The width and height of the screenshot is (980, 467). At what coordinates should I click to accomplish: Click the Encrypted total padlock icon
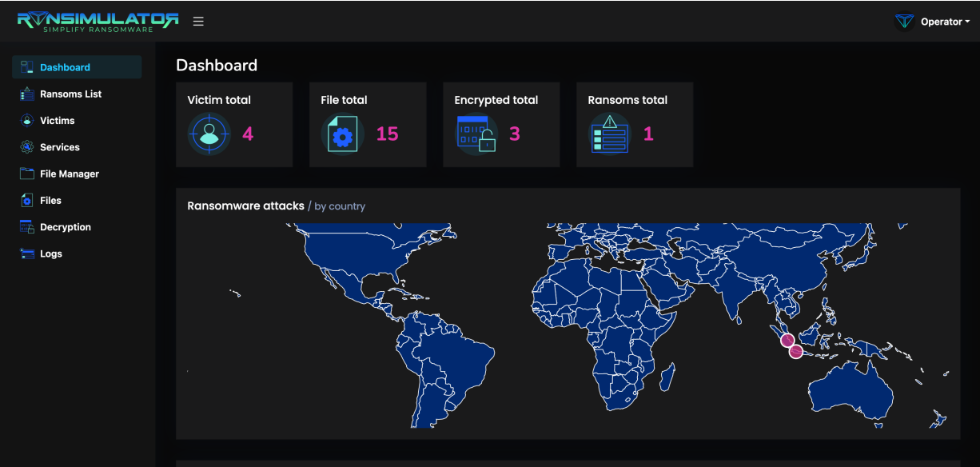476,134
